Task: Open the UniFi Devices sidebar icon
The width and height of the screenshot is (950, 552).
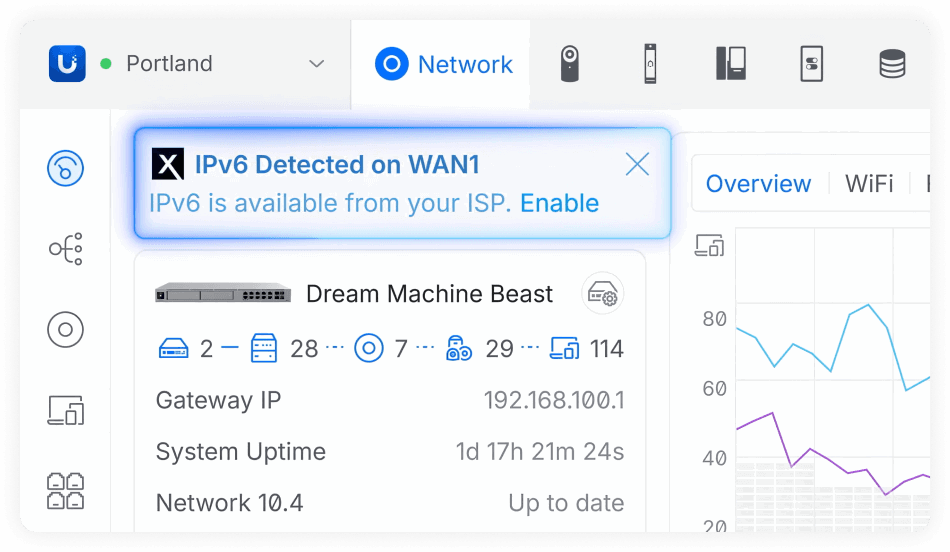Action: pyautogui.click(x=65, y=330)
